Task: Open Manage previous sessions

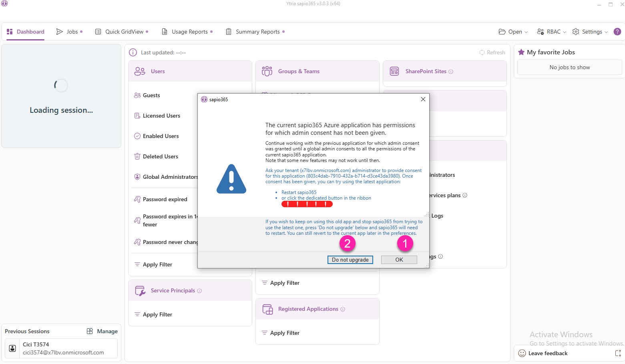Action: [102, 331]
